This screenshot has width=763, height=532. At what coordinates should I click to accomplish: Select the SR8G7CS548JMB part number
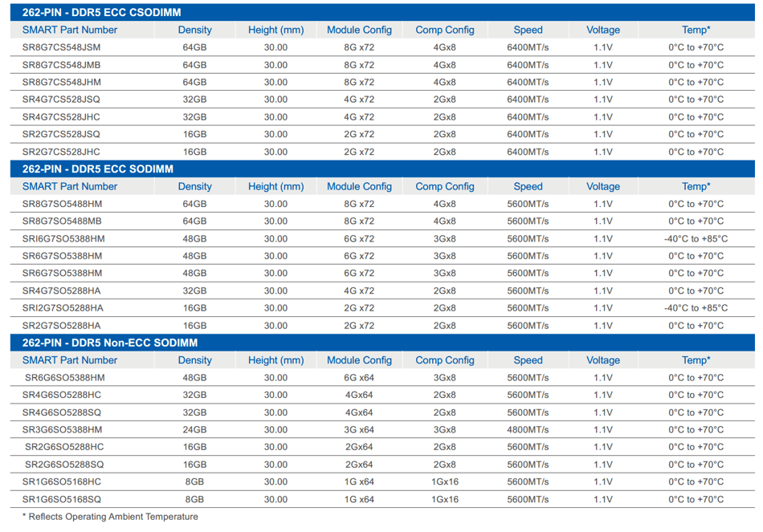click(x=62, y=65)
